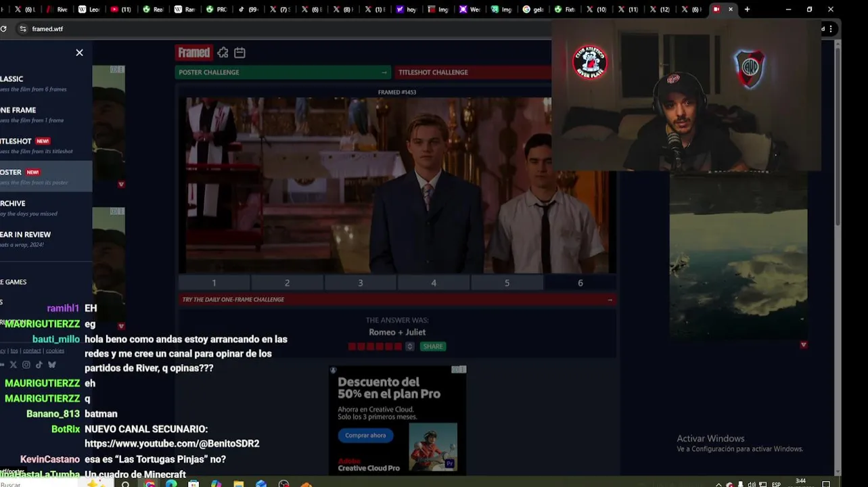Open the Bluesky social icon in sidebar
Viewport: 868px width, 487px height.
(x=52, y=365)
